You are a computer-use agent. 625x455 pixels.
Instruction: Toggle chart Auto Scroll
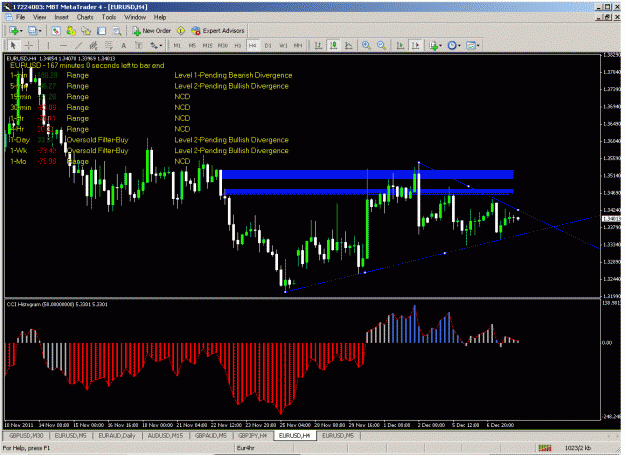[400, 45]
